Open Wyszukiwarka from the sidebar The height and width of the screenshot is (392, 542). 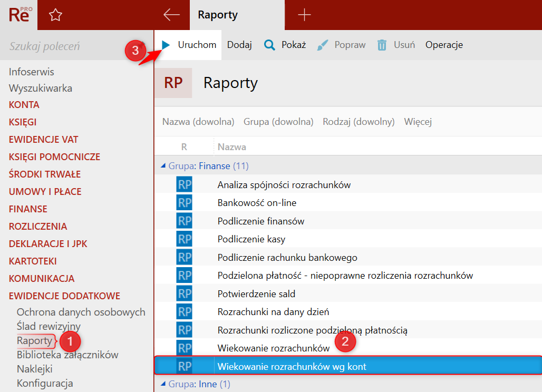click(x=41, y=88)
